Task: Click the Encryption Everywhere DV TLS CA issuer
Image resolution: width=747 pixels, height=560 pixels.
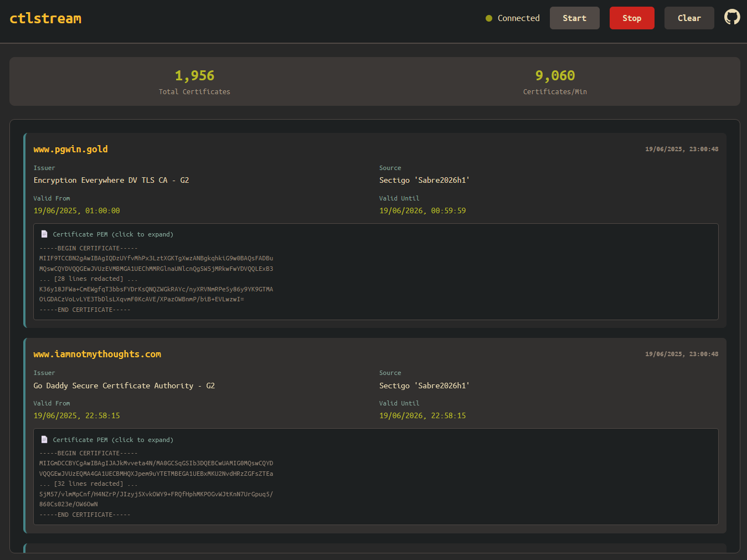Action: pos(111,180)
